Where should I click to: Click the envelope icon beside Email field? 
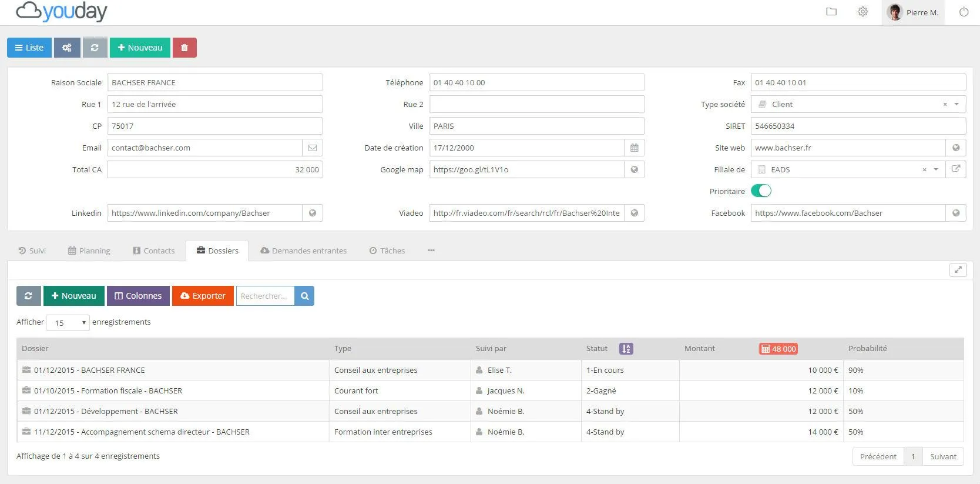[x=313, y=148]
